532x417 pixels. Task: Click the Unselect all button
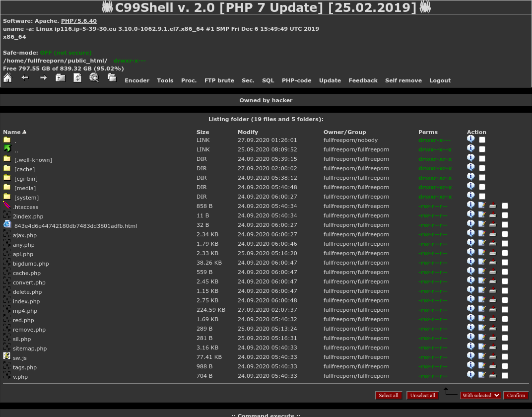click(423, 395)
